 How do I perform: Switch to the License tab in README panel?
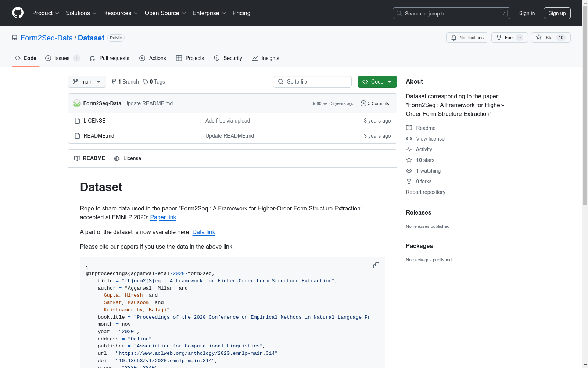coord(128,158)
